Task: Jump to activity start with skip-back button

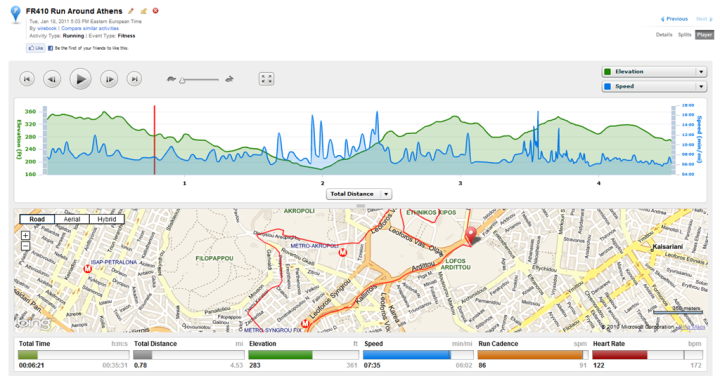Action: click(27, 79)
